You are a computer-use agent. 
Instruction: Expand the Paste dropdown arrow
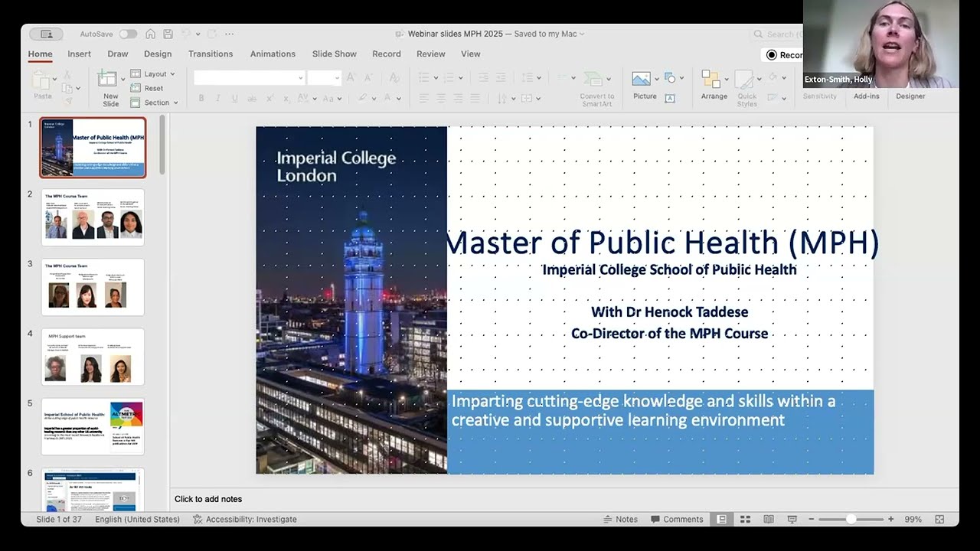[54, 80]
